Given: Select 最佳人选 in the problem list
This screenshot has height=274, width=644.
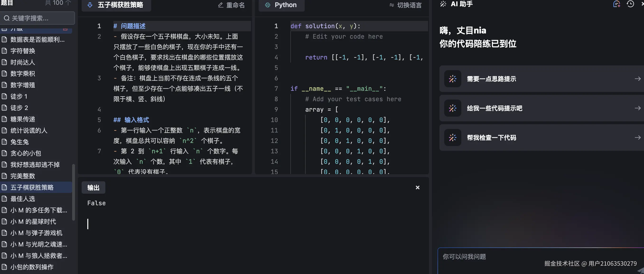Looking at the screenshot, I should click(23, 199).
